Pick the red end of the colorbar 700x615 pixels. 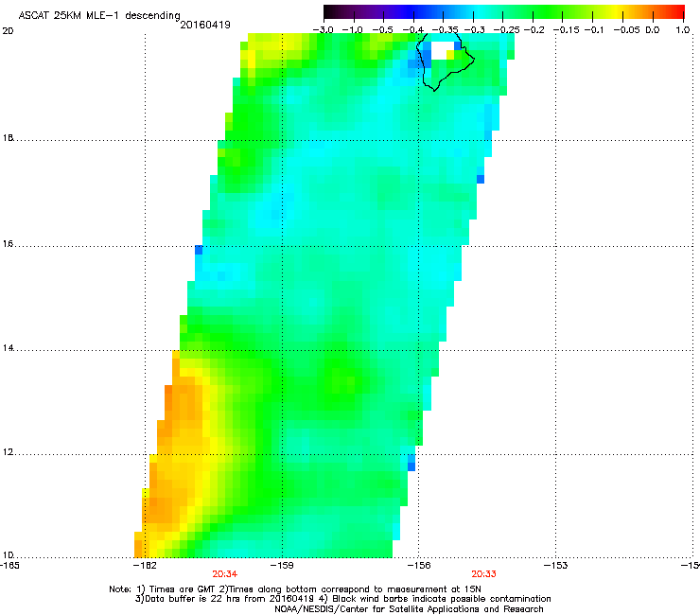(x=678, y=11)
